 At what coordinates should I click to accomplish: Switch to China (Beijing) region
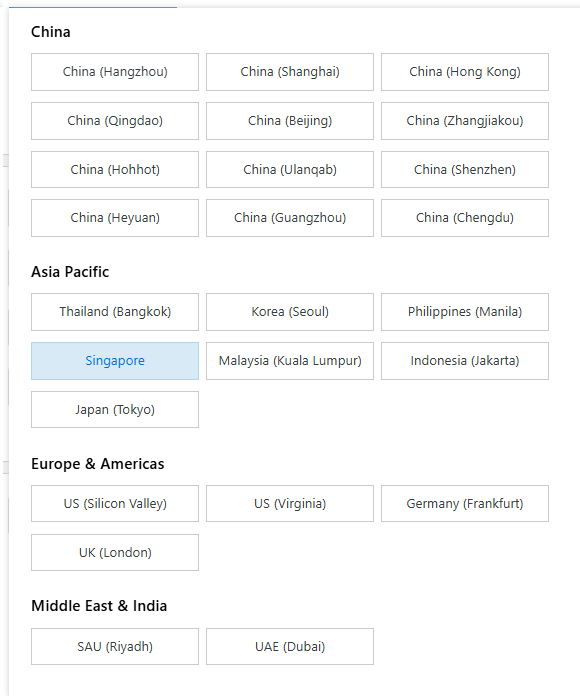click(290, 121)
